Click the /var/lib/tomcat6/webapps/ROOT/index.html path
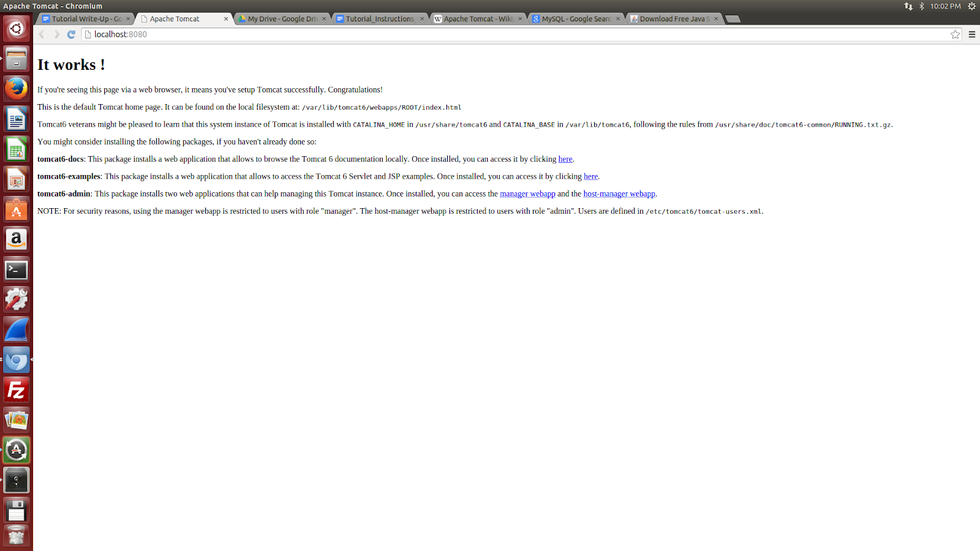Image resolution: width=980 pixels, height=551 pixels. pyautogui.click(x=382, y=108)
